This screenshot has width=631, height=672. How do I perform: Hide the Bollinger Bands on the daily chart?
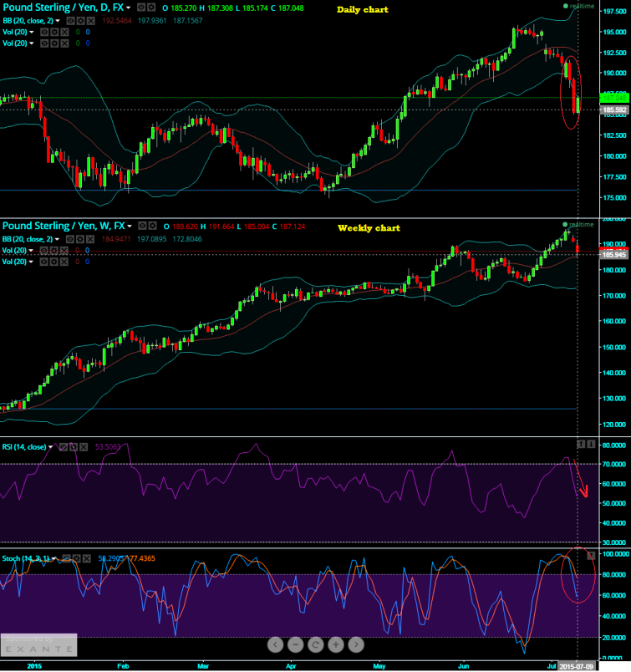pyautogui.click(x=71, y=21)
